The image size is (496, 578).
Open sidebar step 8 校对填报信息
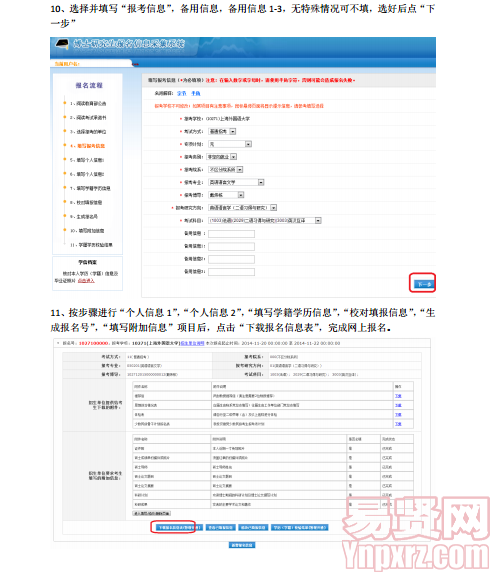click(x=86, y=202)
